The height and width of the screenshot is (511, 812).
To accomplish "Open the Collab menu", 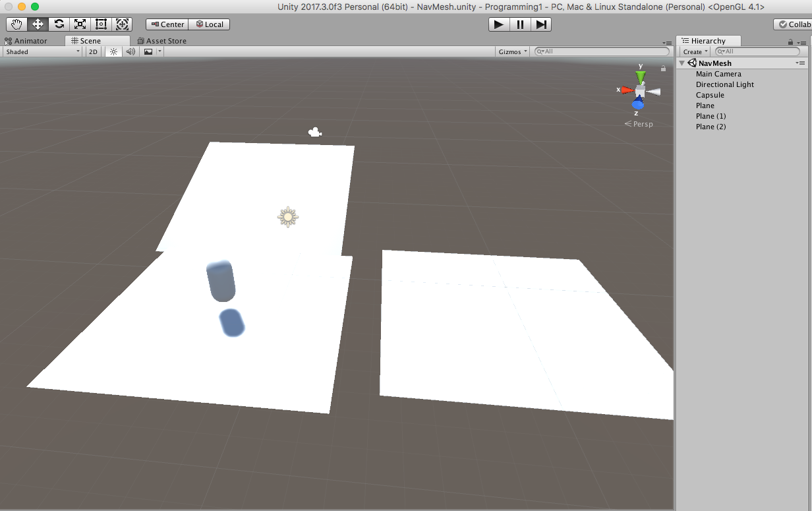I will [793, 24].
